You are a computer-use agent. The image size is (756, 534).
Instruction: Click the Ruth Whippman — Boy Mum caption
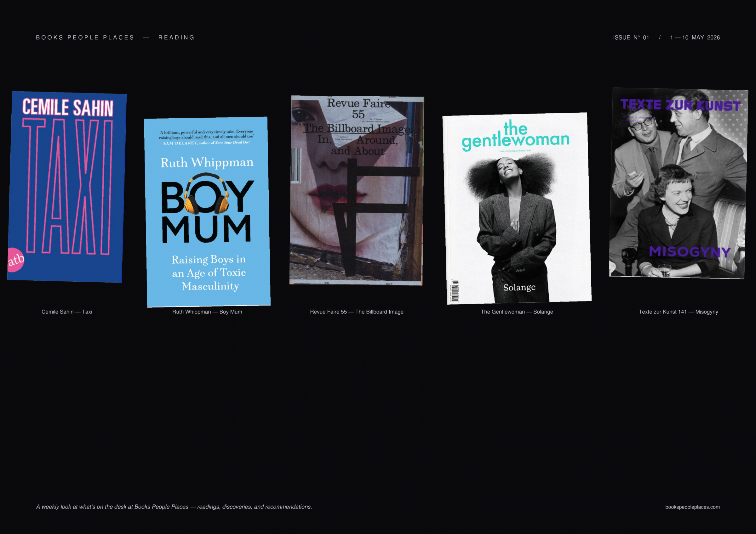pos(207,312)
